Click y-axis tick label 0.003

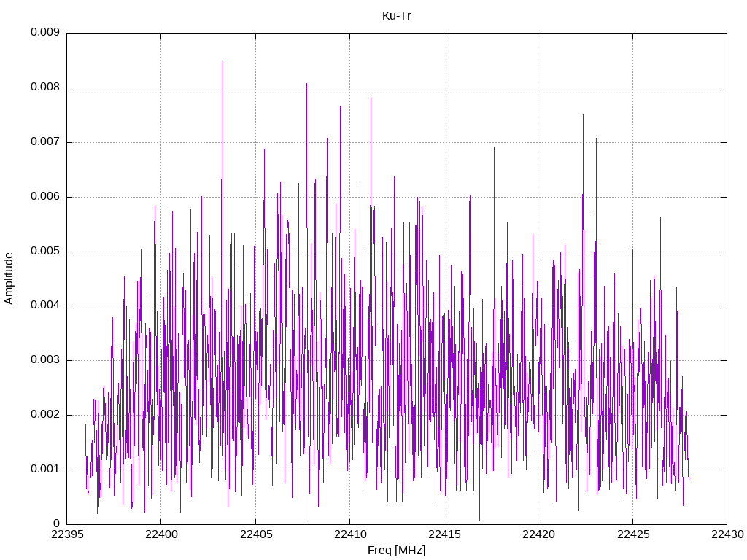point(45,359)
